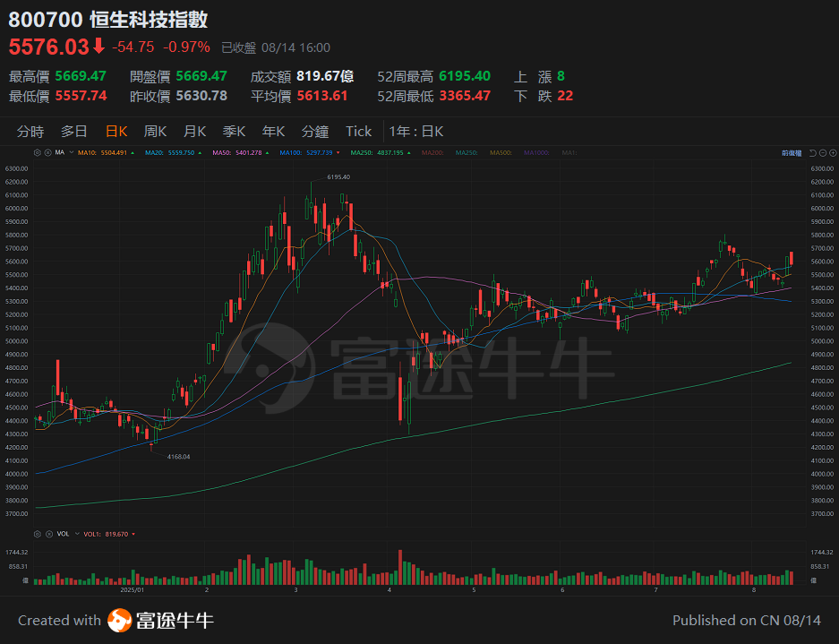Screen dimensions: 839x644
Task: Switch to the 周K weekly chart tab
Action: (x=154, y=131)
